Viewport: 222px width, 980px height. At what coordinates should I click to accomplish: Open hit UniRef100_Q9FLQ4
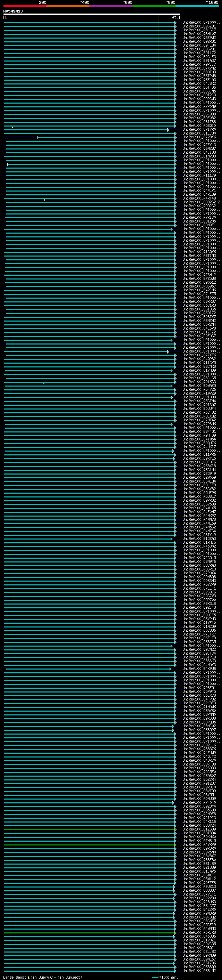coord(199,45)
